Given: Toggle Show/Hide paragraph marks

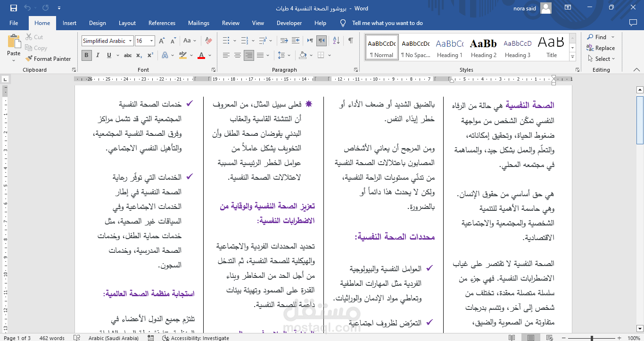Looking at the screenshot, I should click(350, 41).
